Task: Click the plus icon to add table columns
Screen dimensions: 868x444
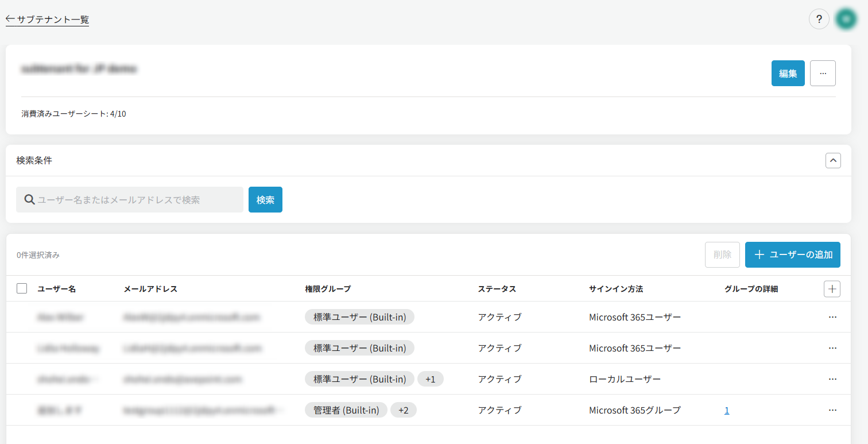Action: coord(832,289)
